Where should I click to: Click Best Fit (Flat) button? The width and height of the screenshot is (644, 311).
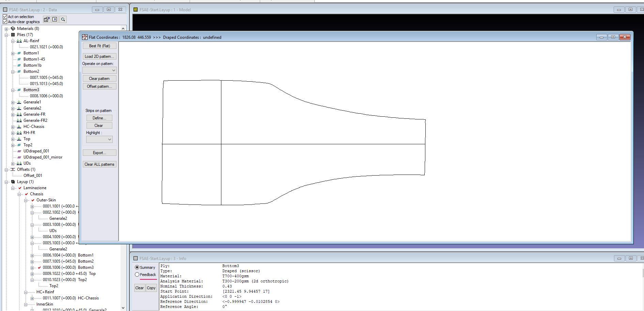(x=99, y=46)
